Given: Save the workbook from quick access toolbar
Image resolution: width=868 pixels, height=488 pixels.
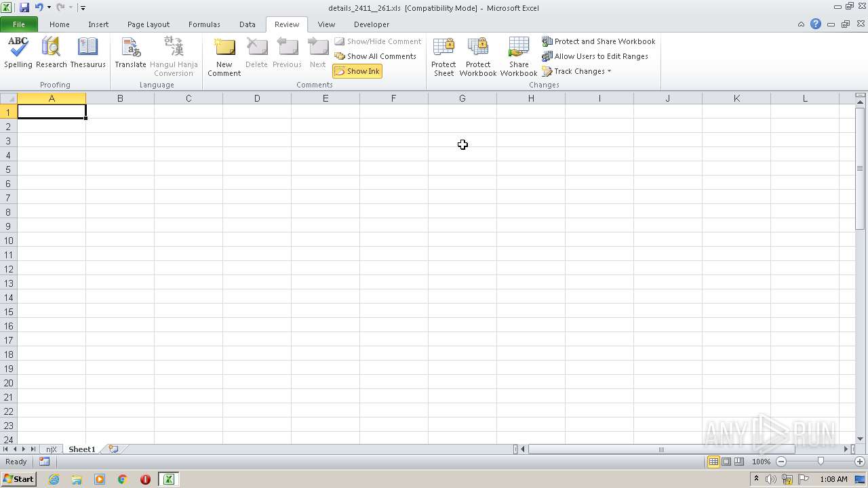Looking at the screenshot, I should 24,7.
